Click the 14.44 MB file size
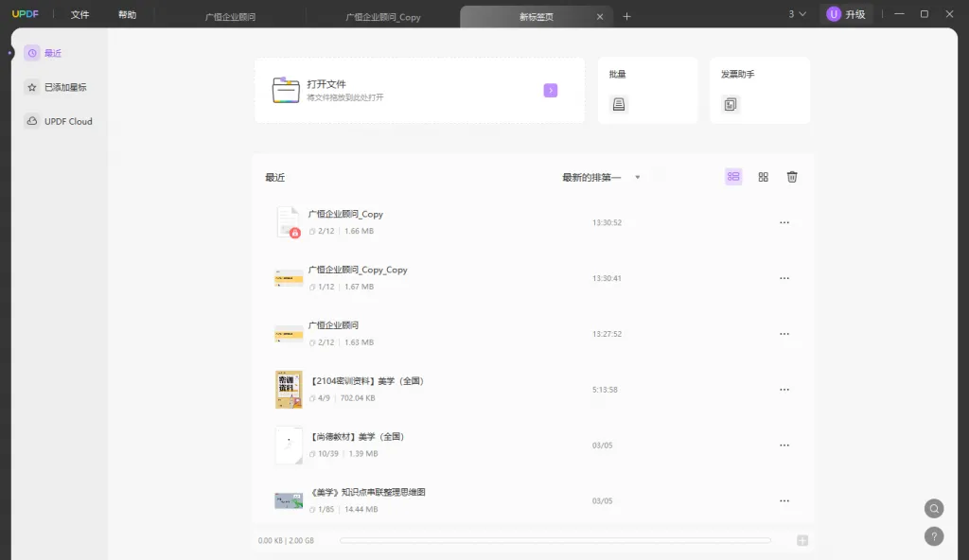969x560 pixels. 361,509
